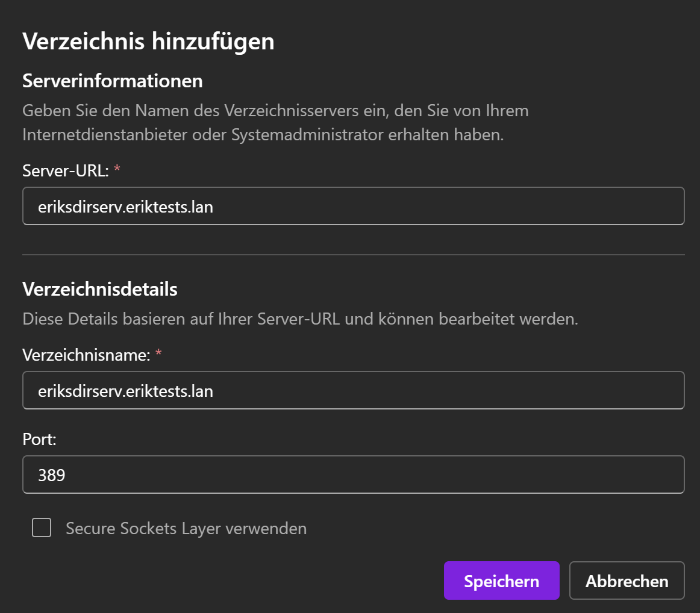Click the 'Diese Details basieren' description text
This screenshot has height=613, width=700.
tap(301, 319)
